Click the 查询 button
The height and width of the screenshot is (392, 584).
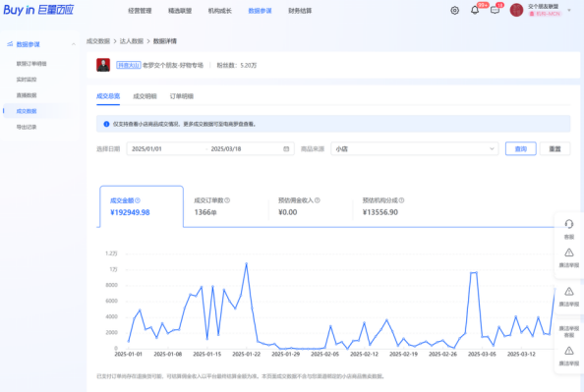521,149
